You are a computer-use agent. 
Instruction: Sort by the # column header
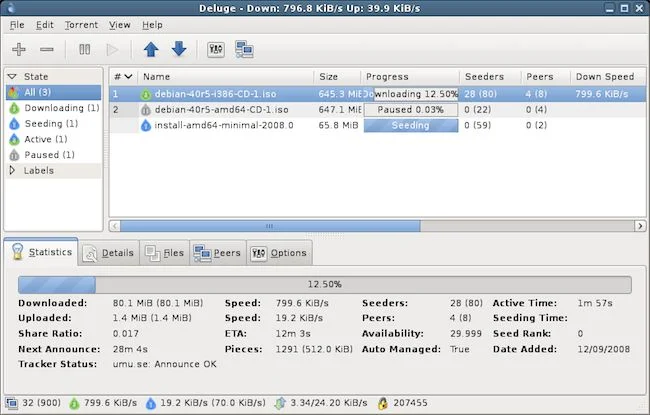[x=124, y=77]
